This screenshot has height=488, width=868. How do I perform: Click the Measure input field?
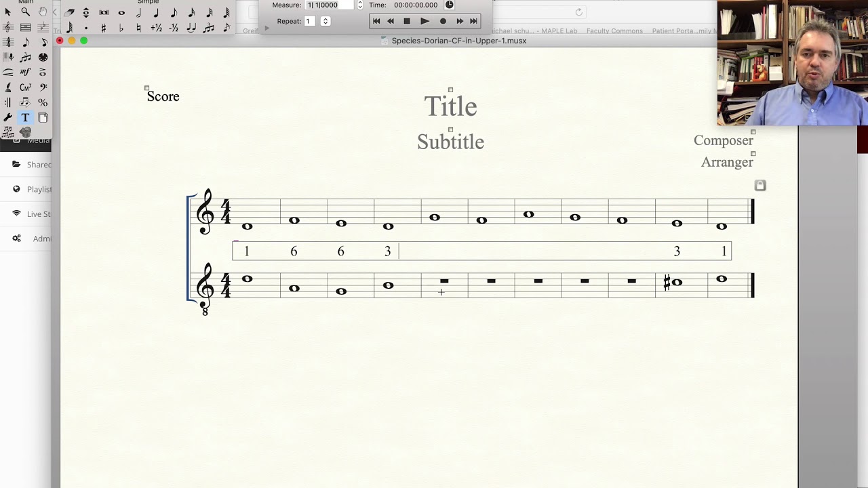tap(330, 5)
